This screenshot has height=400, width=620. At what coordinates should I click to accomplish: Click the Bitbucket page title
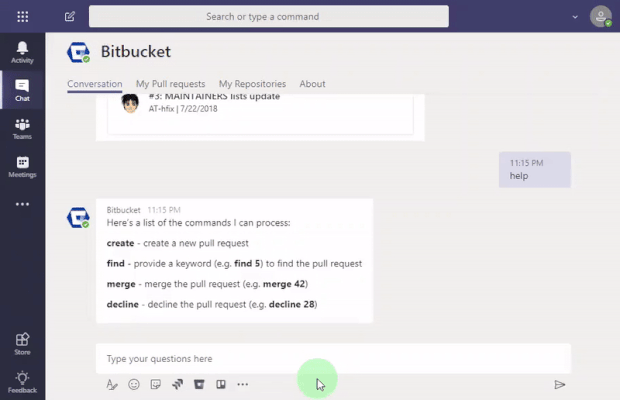pos(136,52)
